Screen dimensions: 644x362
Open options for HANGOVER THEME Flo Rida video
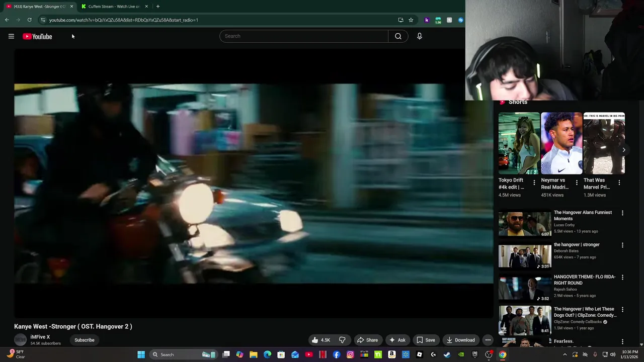coord(622,278)
